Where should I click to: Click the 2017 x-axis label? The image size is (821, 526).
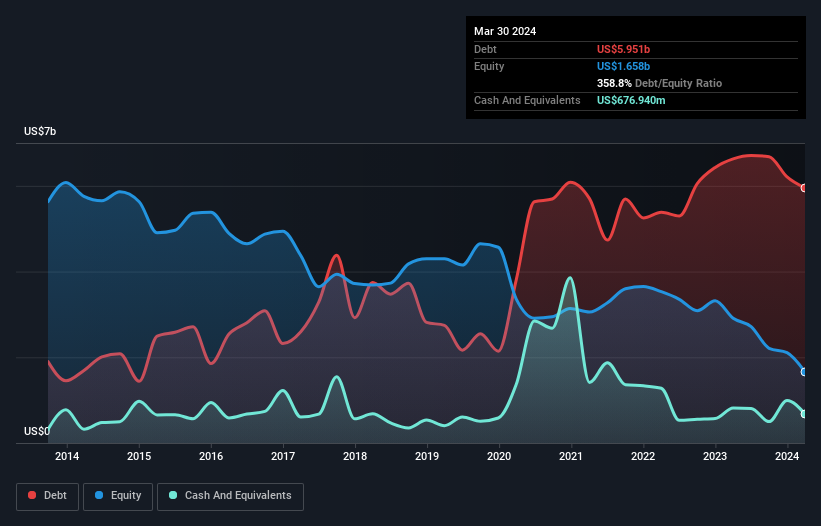click(x=283, y=456)
